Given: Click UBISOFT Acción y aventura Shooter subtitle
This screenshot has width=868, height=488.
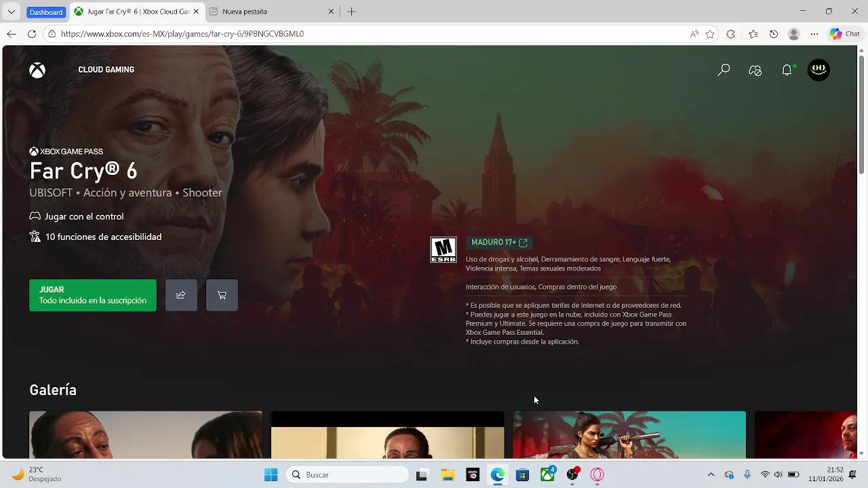Looking at the screenshot, I should click(x=125, y=192).
